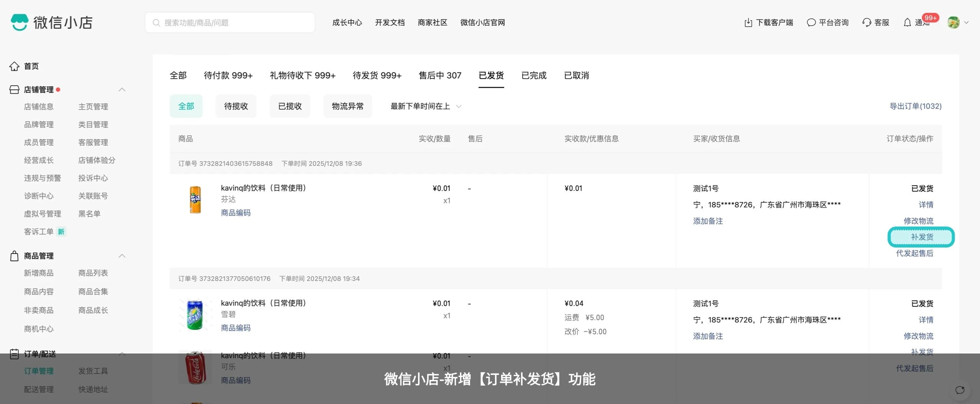Expand the account dropdown arrow beside avatar
This screenshot has width=980, height=404.
(x=966, y=23)
